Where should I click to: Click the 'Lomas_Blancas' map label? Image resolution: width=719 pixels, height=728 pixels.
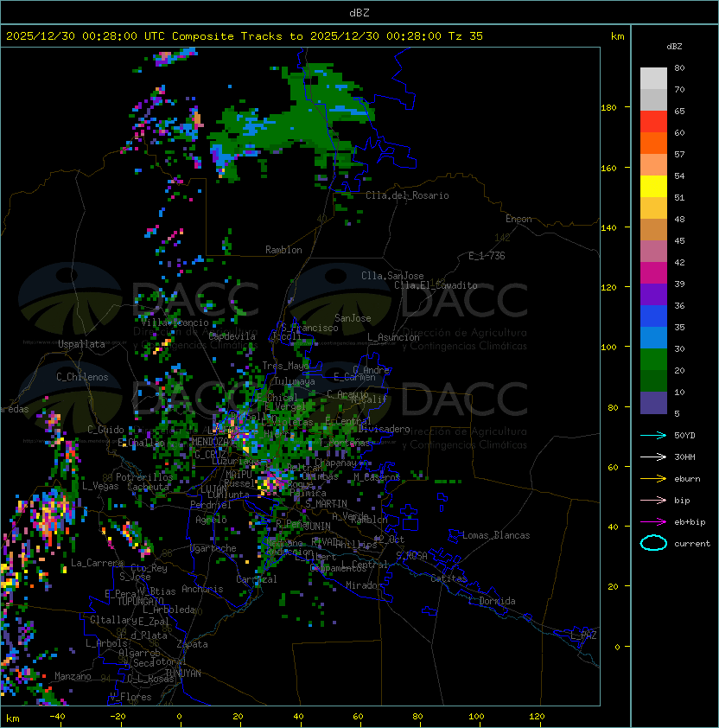tap(496, 535)
